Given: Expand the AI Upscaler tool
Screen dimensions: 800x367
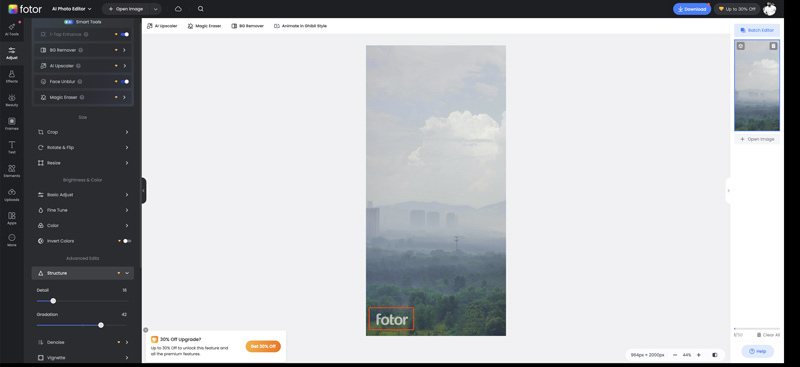Looking at the screenshot, I should [124, 66].
